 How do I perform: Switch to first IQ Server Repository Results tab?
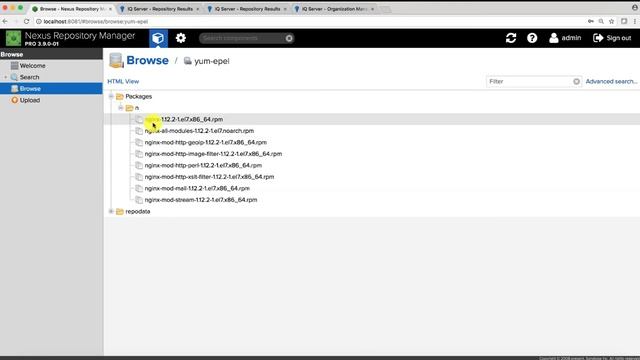point(160,9)
